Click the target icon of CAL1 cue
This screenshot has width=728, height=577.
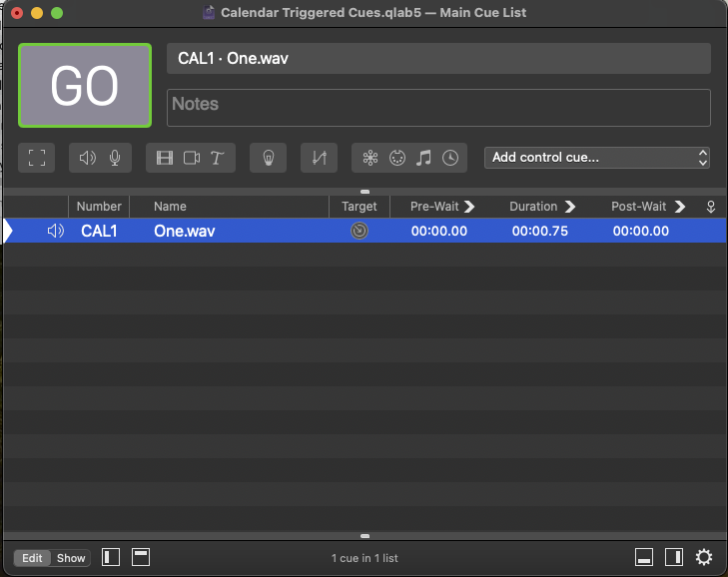pyautogui.click(x=360, y=231)
